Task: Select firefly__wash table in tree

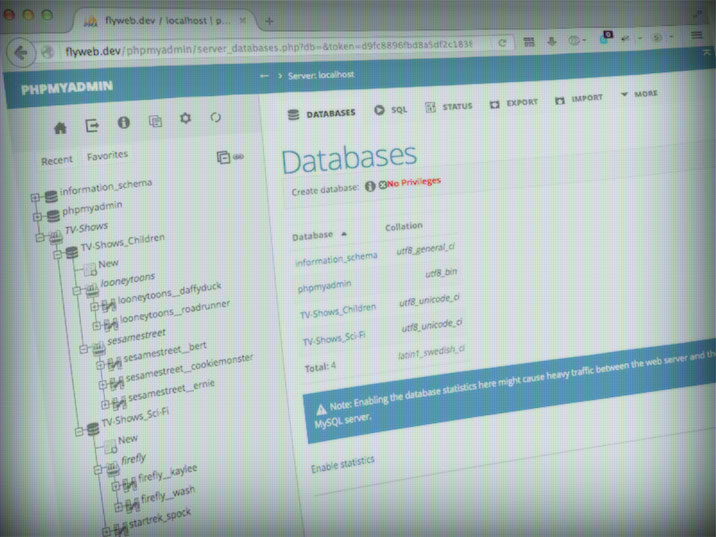Action: (x=168, y=495)
